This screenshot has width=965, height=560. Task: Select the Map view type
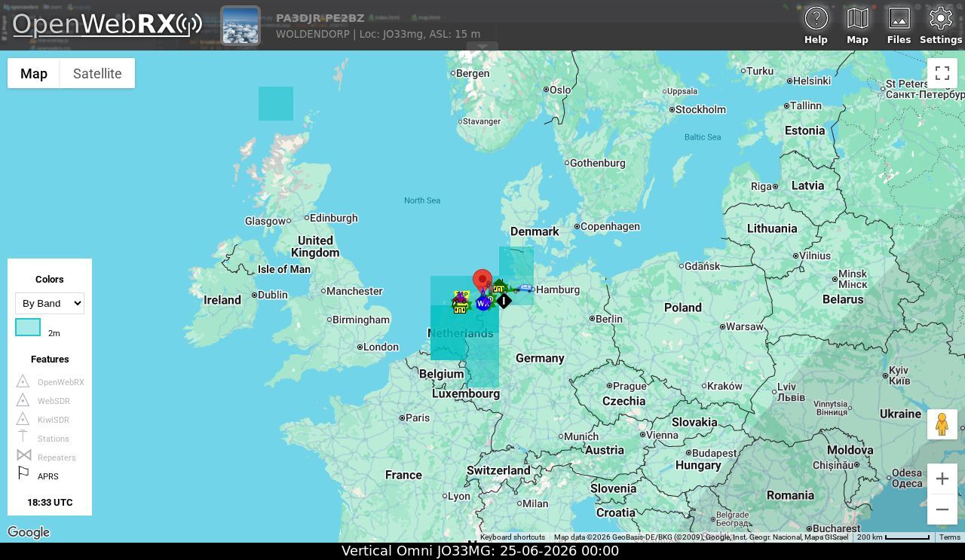tap(34, 73)
